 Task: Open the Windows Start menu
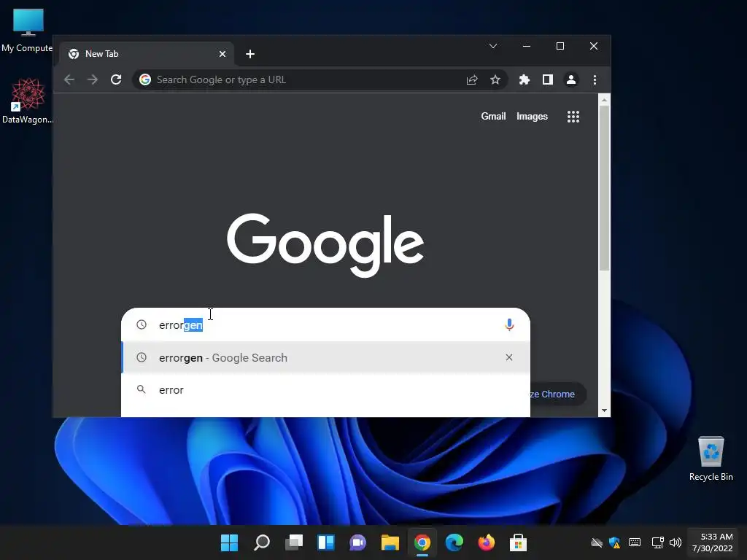229,542
